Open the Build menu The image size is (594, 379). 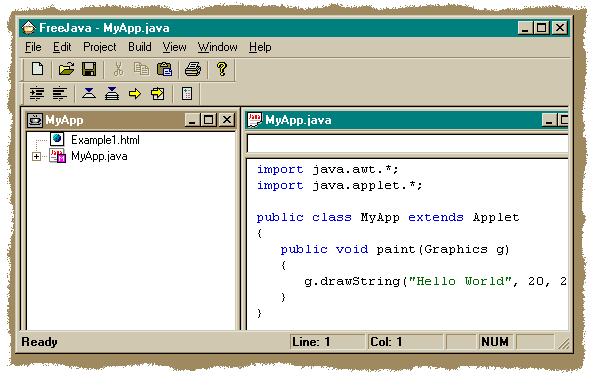[140, 47]
